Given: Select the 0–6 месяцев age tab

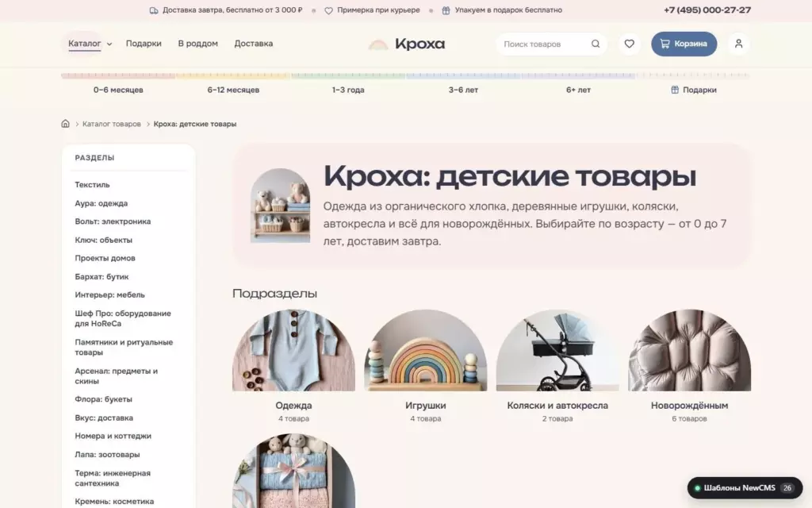Looking at the screenshot, I should coord(118,90).
